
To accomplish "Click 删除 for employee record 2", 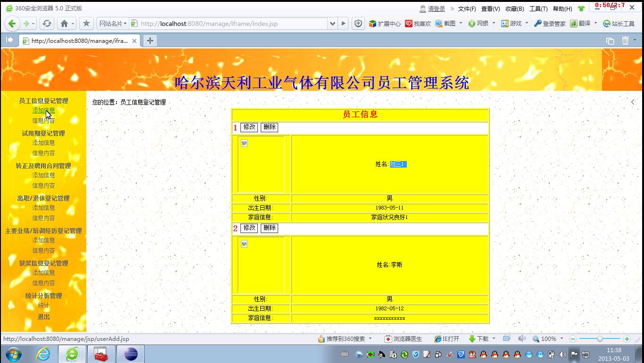I will point(269,228).
